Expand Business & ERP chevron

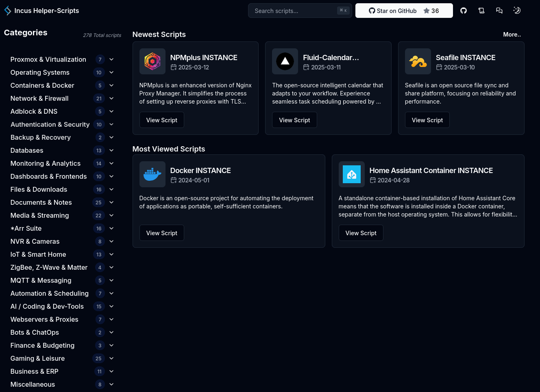tap(111, 371)
